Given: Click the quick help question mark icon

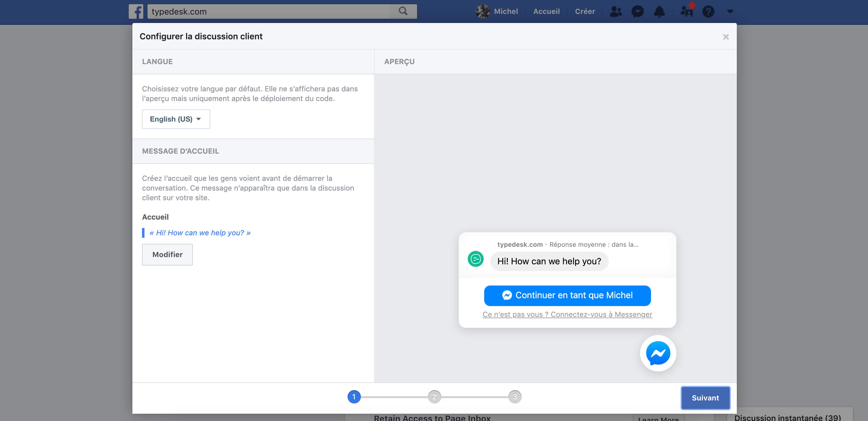Looking at the screenshot, I should click(708, 11).
